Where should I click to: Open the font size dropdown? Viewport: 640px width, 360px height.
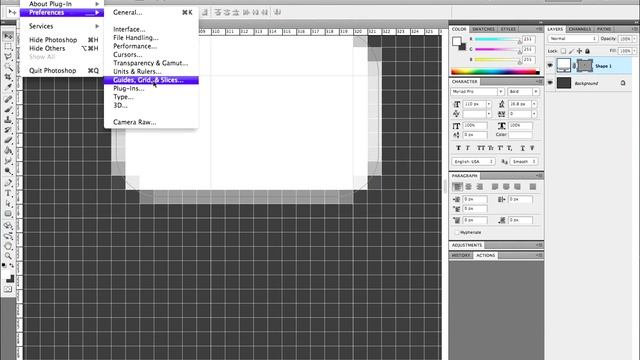489,104
